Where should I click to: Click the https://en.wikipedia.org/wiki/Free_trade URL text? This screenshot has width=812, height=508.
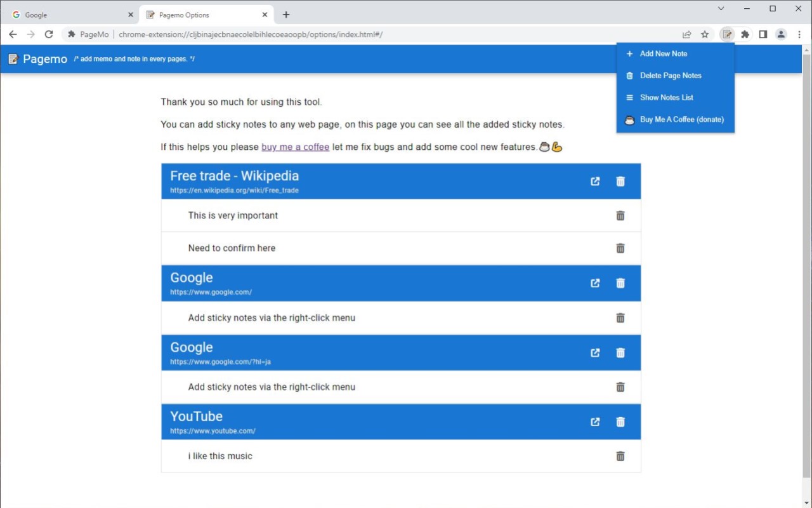click(x=234, y=190)
